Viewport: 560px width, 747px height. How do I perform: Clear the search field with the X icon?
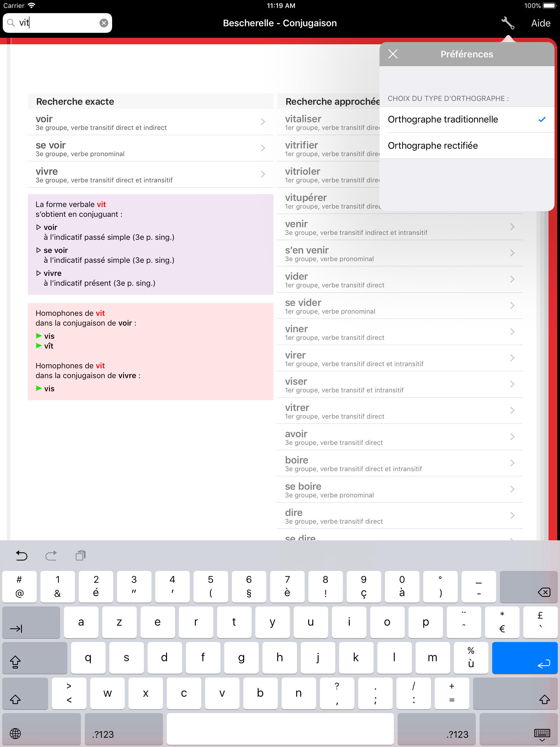click(103, 23)
